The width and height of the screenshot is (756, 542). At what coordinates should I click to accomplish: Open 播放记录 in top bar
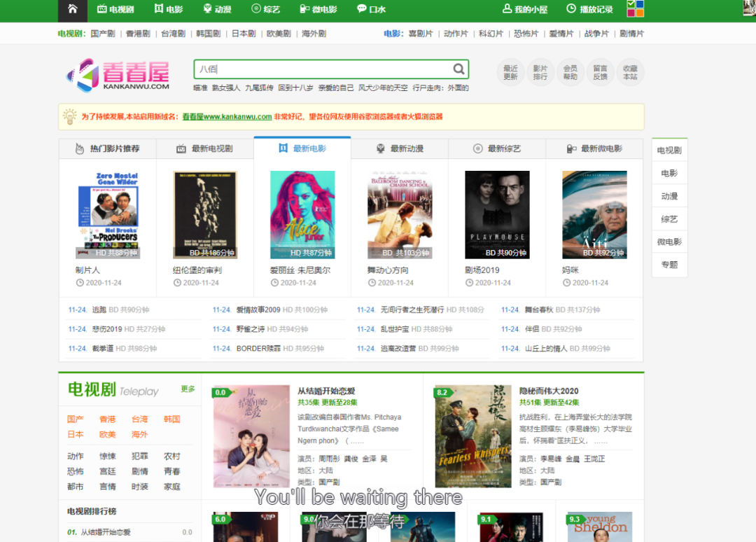[x=589, y=9]
